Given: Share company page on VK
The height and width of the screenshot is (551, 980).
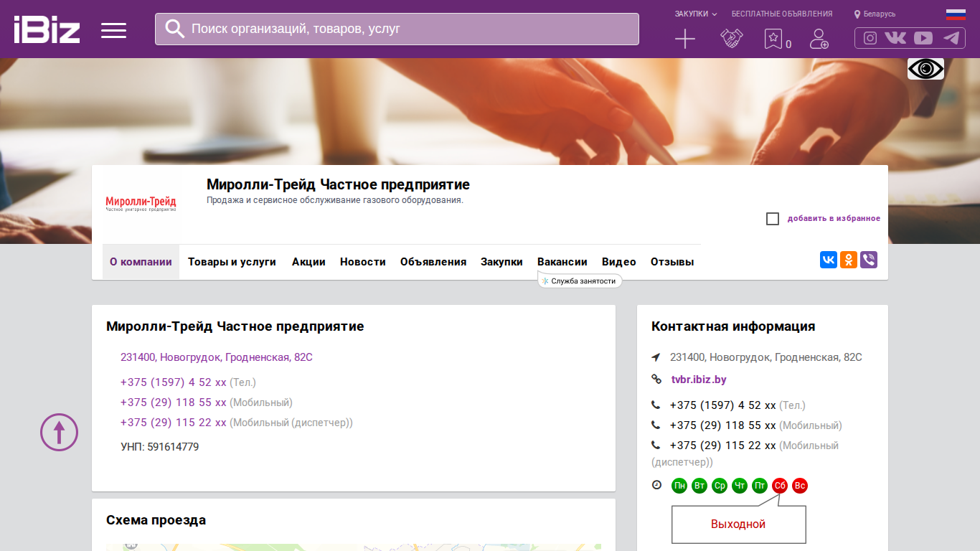Looking at the screenshot, I should pyautogui.click(x=829, y=260).
